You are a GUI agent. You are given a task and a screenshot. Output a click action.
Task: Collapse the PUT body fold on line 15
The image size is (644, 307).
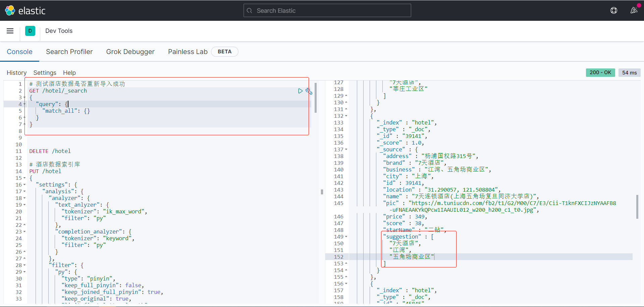coord(24,178)
